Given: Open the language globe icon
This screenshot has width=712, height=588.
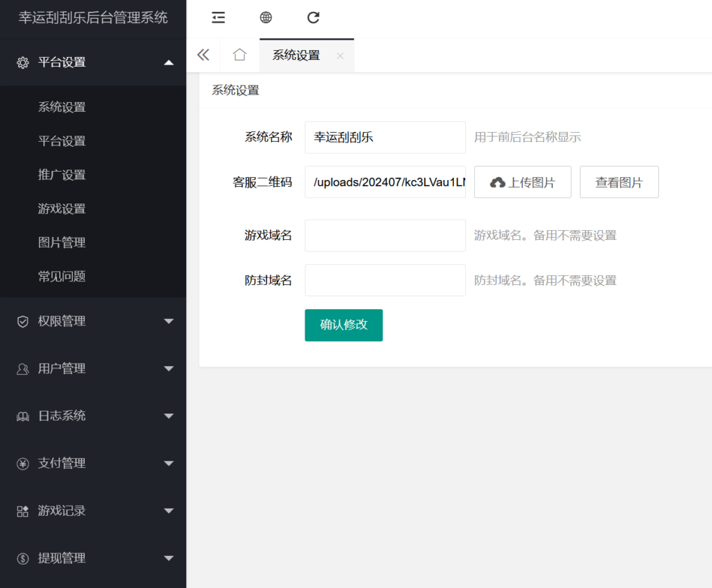Looking at the screenshot, I should point(266,17).
